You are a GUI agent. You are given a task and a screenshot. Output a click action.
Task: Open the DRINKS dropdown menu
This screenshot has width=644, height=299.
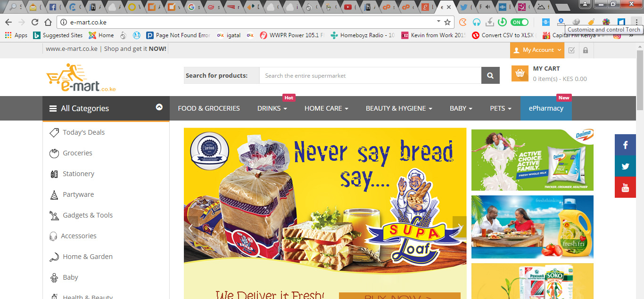(272, 108)
